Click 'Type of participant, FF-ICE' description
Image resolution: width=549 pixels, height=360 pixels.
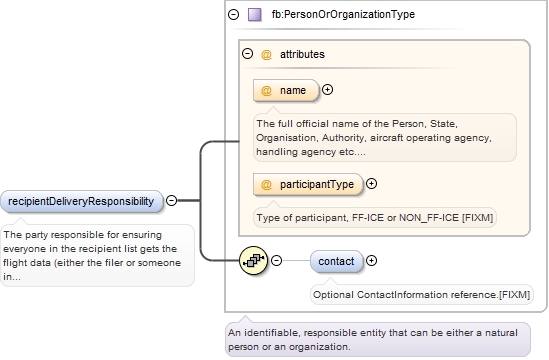pos(375,218)
